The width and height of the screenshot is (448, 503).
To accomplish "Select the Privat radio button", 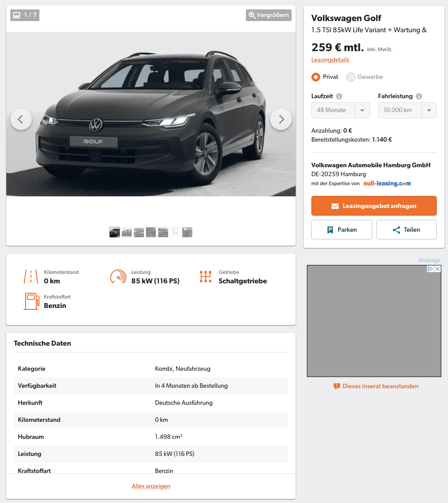I will pyautogui.click(x=316, y=77).
